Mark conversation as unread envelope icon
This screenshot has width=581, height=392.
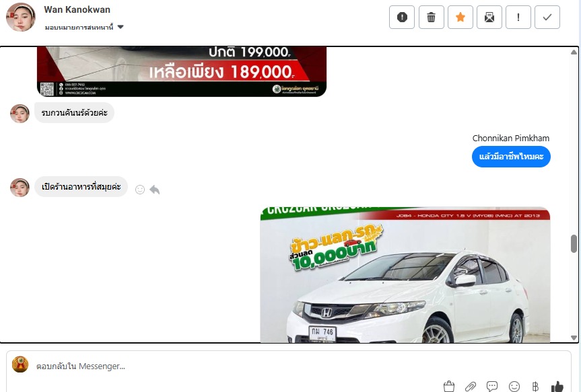tap(489, 17)
